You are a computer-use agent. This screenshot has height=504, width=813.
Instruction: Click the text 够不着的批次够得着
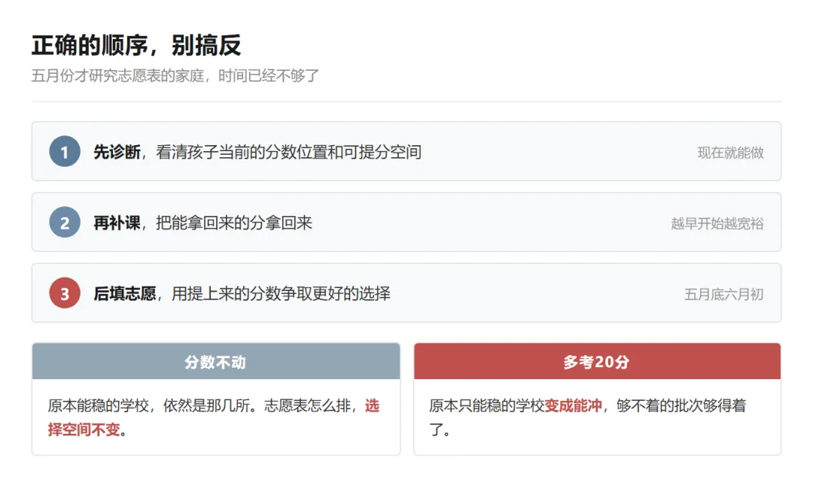681,405
